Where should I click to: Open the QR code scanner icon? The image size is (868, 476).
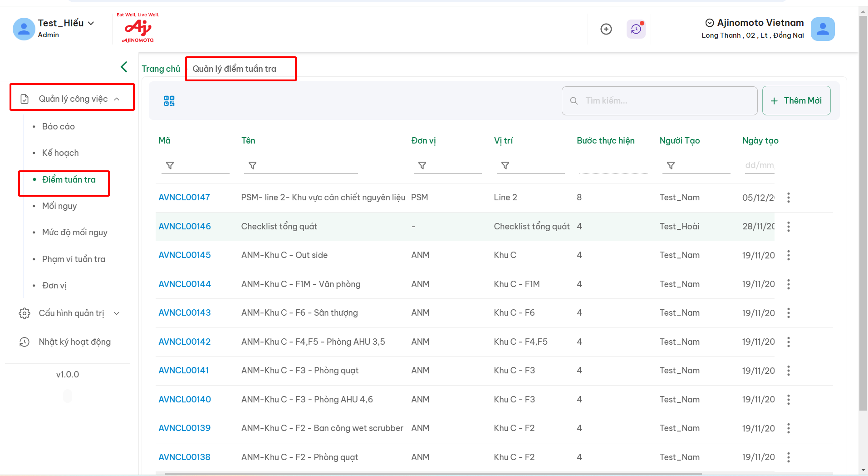coord(169,101)
